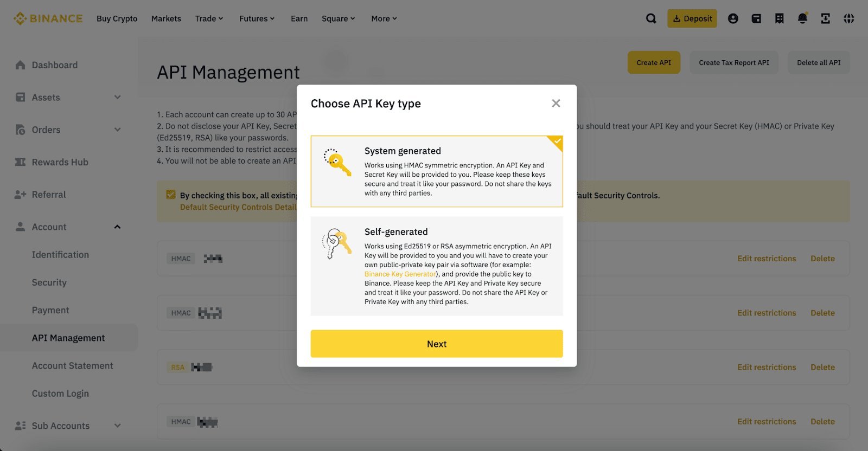
Task: Click the Referral label in sidebar
Action: click(x=49, y=195)
